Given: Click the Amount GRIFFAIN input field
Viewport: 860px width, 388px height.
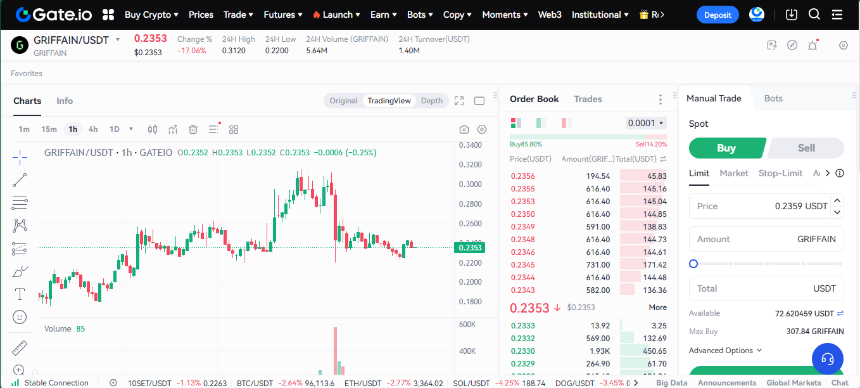Looking at the screenshot, I should (x=766, y=239).
